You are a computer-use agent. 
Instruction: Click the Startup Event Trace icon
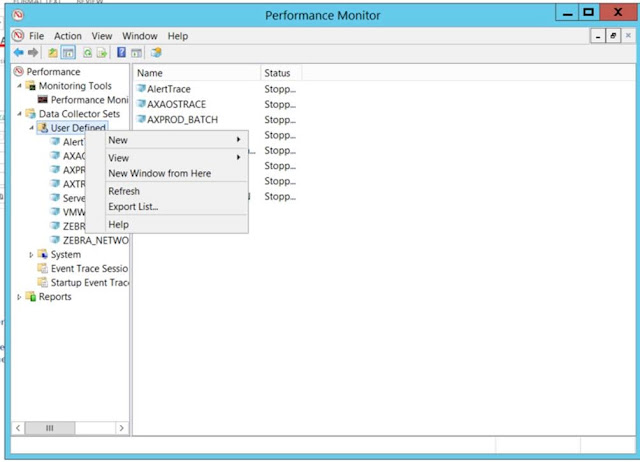coord(42,282)
